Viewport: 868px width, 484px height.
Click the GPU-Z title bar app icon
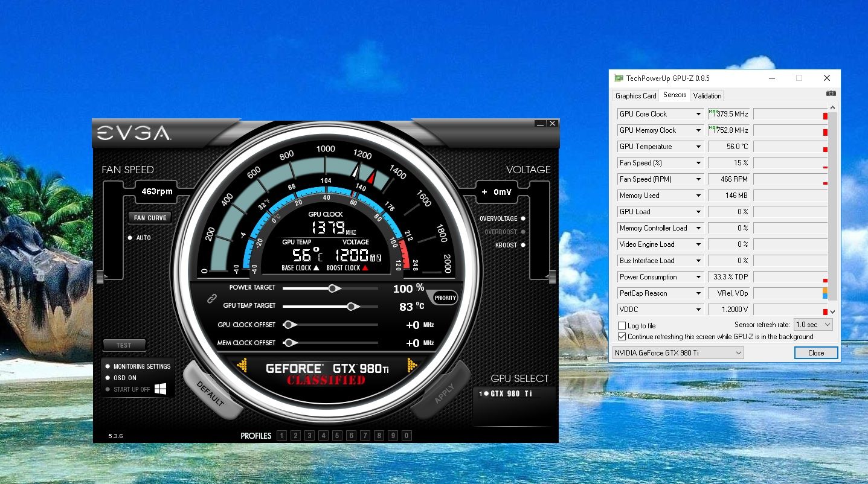619,78
